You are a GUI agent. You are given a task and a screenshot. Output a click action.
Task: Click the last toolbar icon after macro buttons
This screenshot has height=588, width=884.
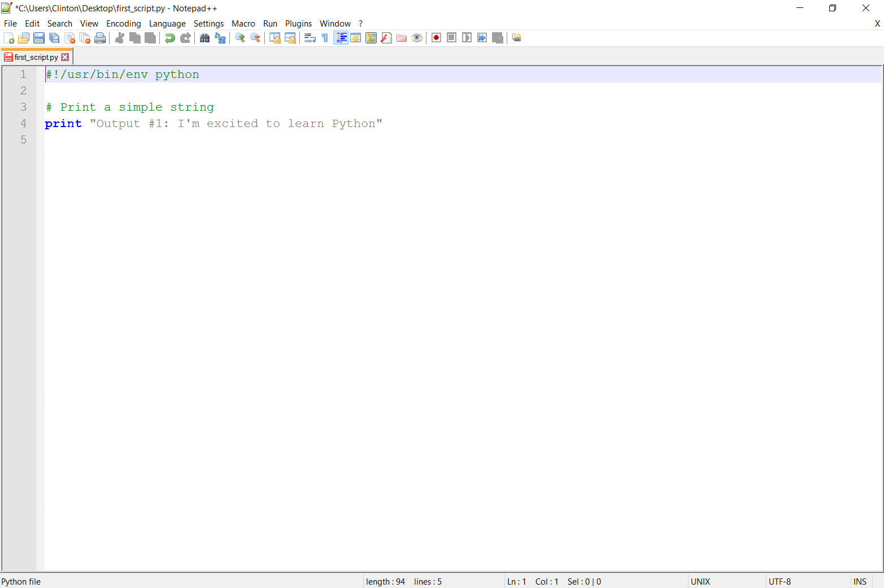click(x=516, y=38)
